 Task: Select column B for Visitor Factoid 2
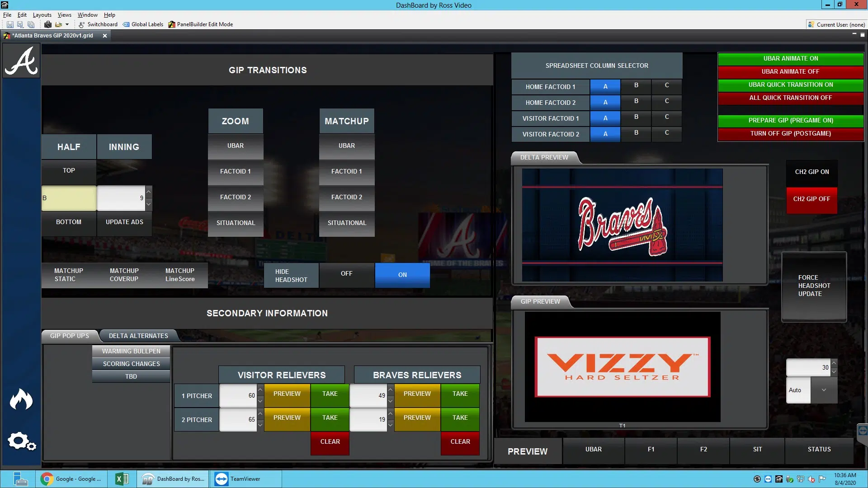[636, 133]
